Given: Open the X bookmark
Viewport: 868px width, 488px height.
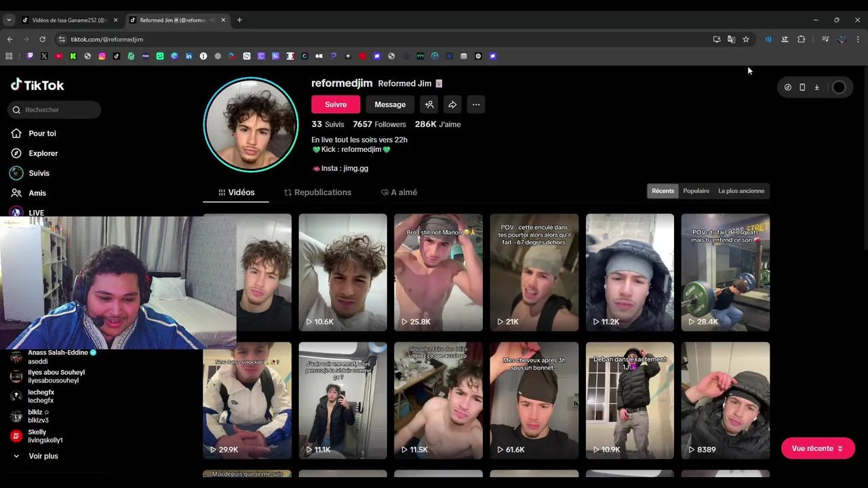Looking at the screenshot, I should pos(44,56).
